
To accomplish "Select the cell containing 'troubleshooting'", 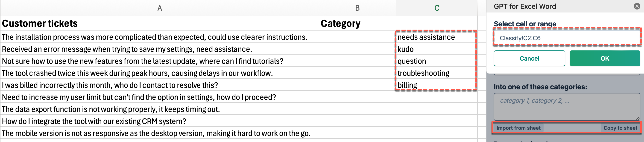I will click(436, 73).
